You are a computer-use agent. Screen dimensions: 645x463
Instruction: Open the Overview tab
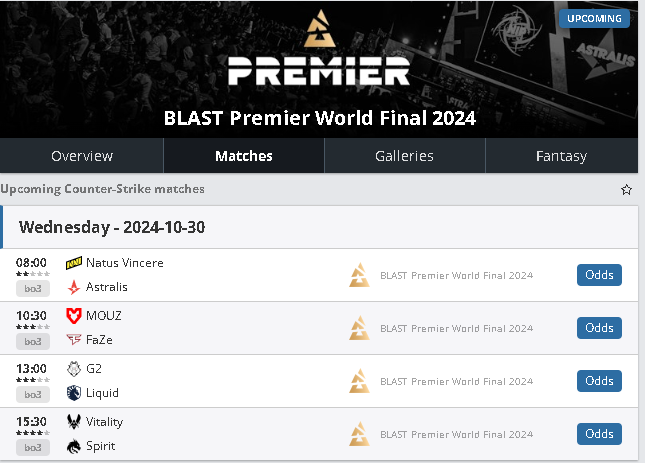pyautogui.click(x=82, y=156)
